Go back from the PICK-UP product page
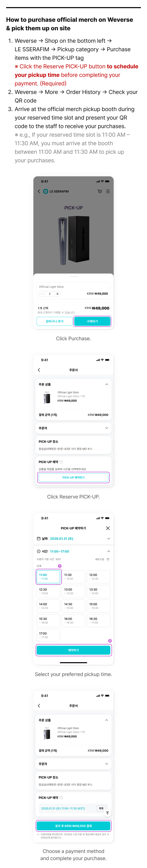This screenshot has height=868, width=147. 39,191
